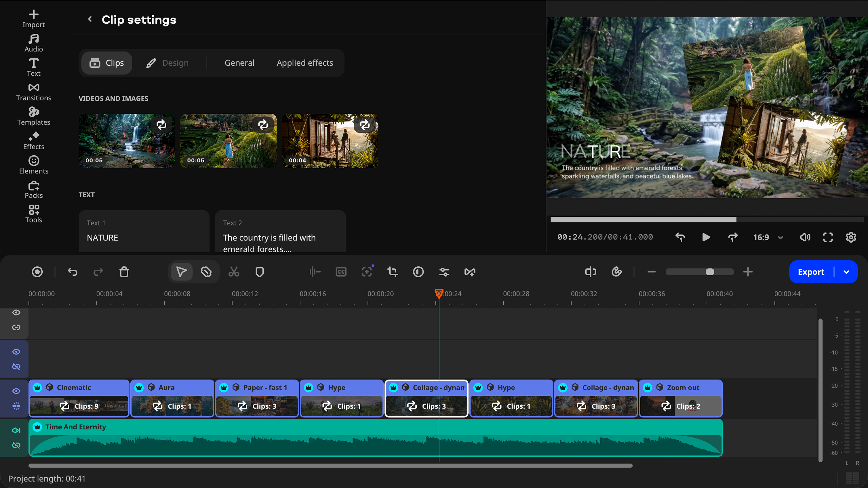
Task: Edit the Text 2 description field
Action: point(280,231)
